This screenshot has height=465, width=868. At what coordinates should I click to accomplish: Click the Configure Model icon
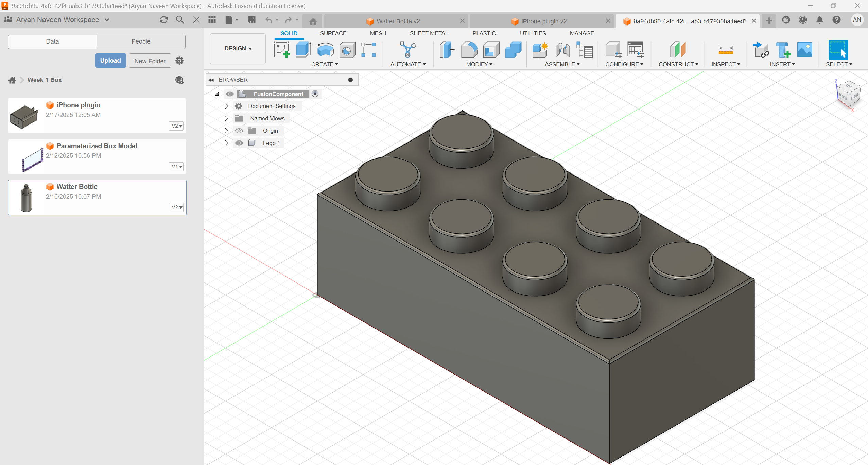613,50
